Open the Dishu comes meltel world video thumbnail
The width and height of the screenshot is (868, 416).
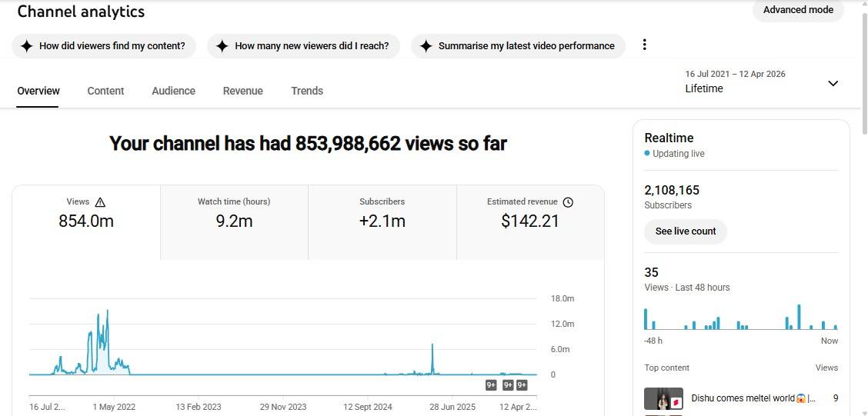[663, 399]
